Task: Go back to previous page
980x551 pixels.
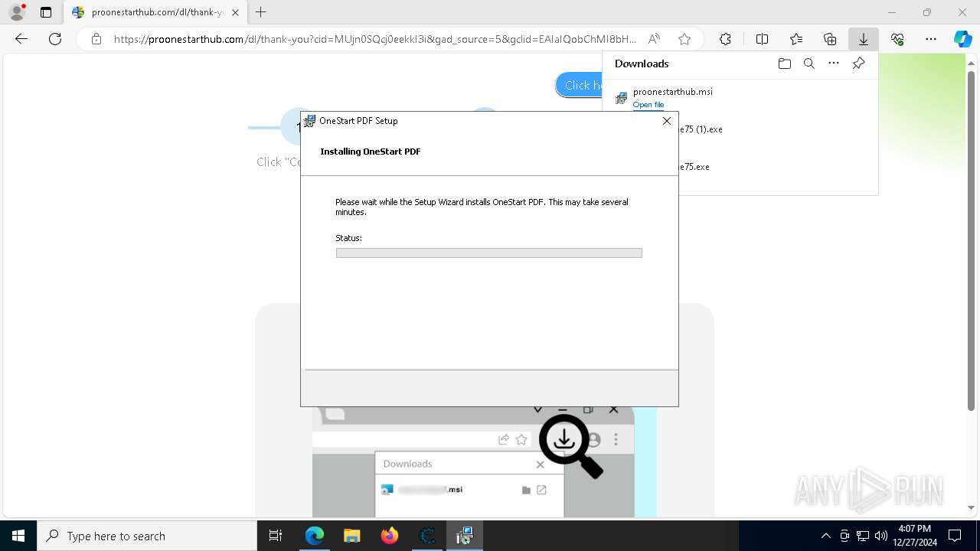Action: coord(21,39)
